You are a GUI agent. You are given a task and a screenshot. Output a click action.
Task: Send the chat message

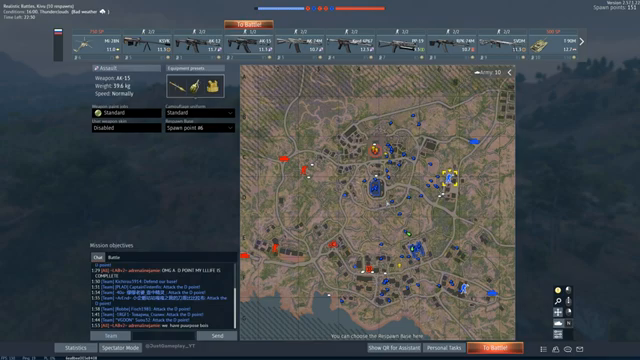[217, 336]
